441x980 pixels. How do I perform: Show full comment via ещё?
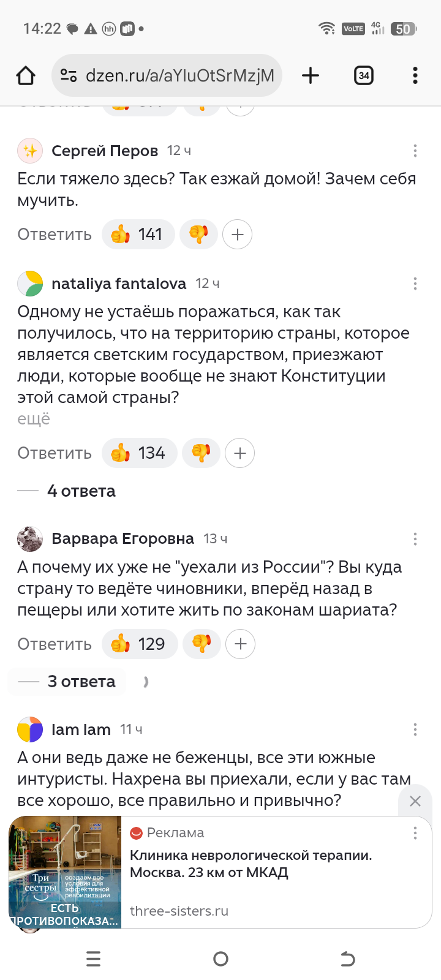[34, 420]
